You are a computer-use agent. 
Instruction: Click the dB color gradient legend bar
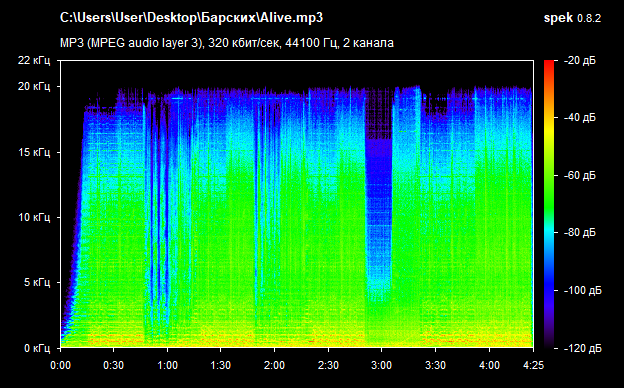[x=549, y=204]
